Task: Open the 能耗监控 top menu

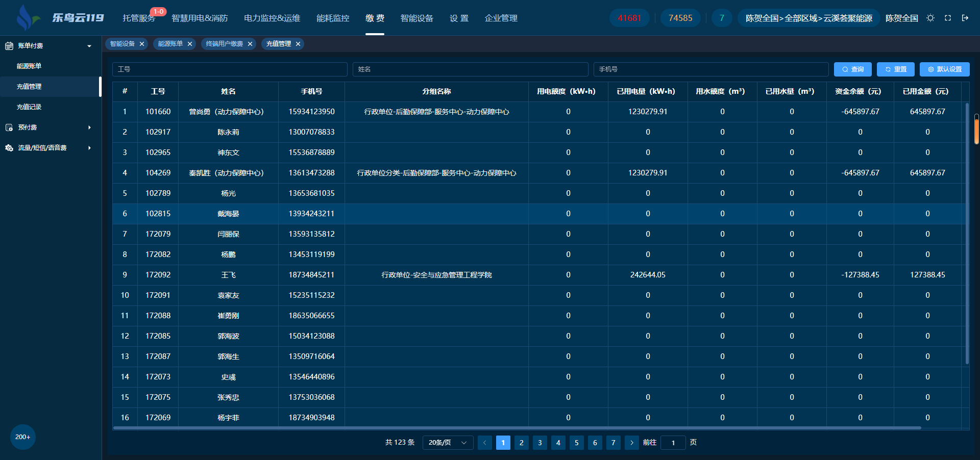Action: 333,18
